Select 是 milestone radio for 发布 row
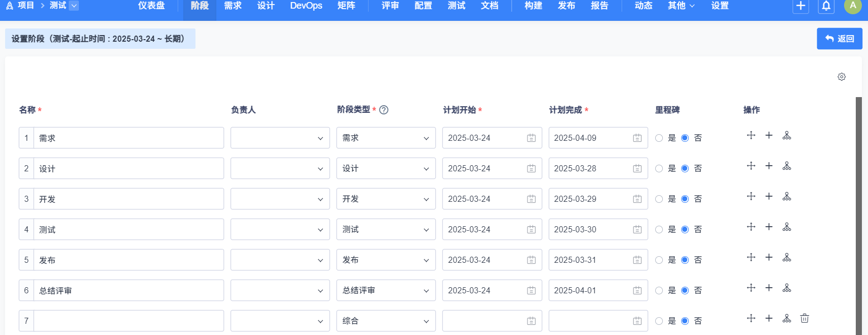 point(659,260)
